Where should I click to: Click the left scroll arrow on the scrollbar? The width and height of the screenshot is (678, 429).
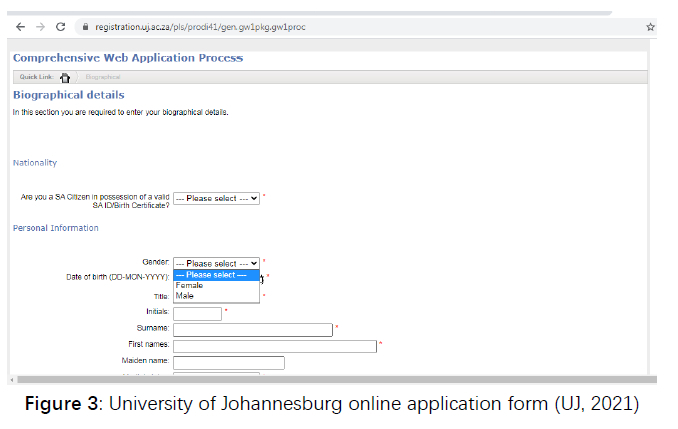[x=12, y=380]
